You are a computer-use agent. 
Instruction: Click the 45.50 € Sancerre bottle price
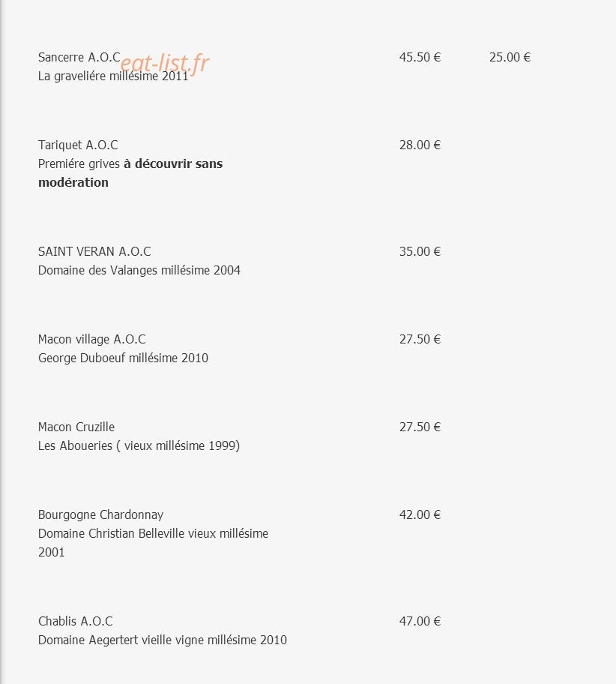tap(420, 57)
